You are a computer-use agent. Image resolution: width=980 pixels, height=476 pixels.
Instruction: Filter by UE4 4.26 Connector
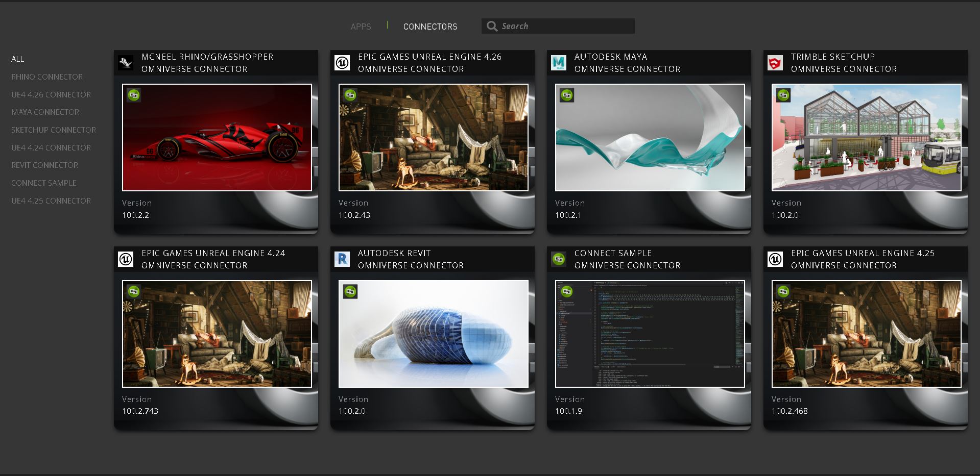[x=51, y=95]
